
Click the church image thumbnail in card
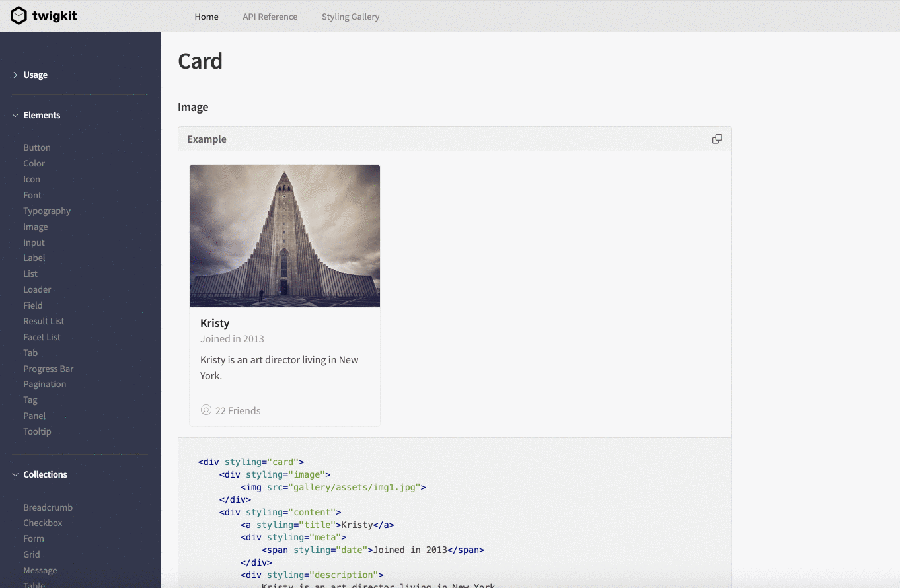pyautogui.click(x=285, y=236)
